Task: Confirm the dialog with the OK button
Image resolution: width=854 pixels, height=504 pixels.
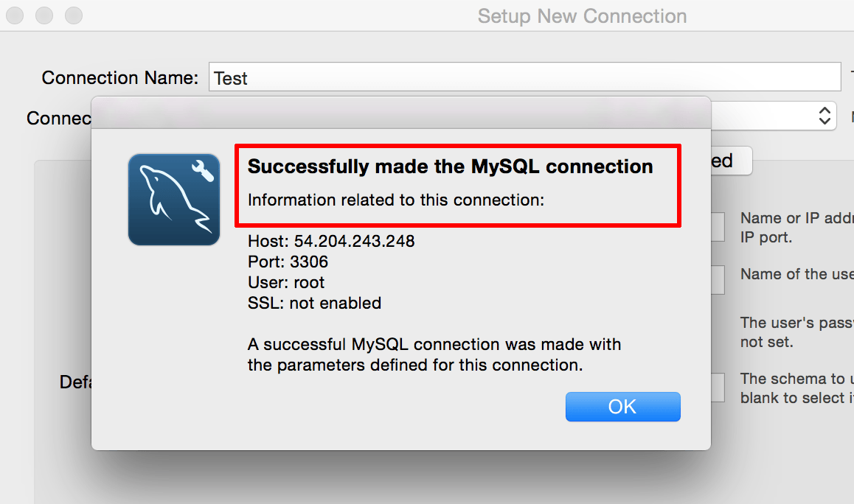Action: (x=622, y=407)
